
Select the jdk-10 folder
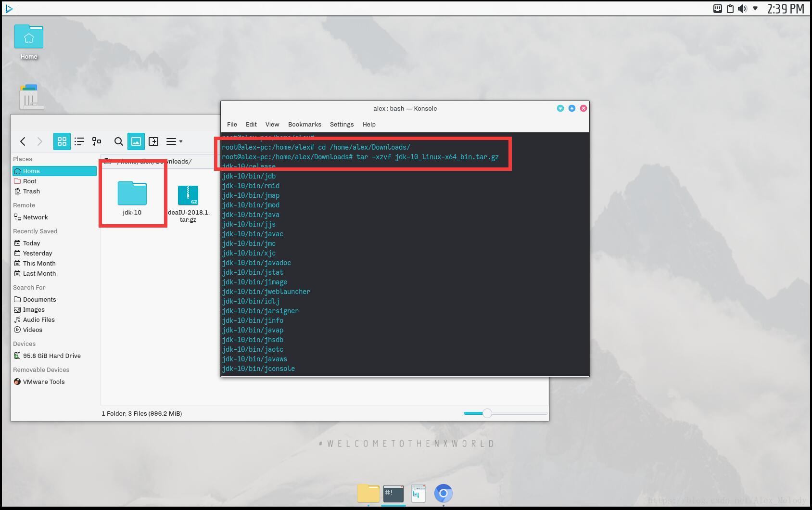(132, 198)
